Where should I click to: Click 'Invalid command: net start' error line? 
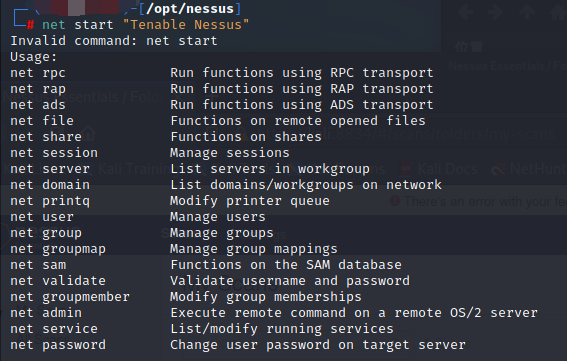pos(114,41)
